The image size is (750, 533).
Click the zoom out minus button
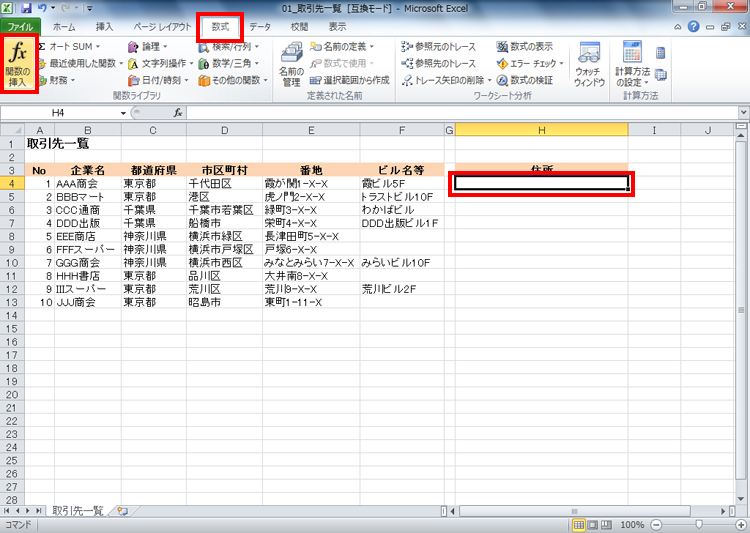coord(657,525)
